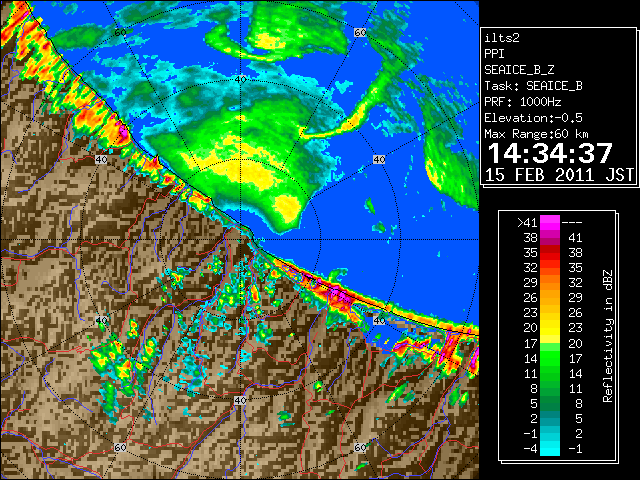Click the '>41' legend label
This screenshot has width=640, height=480.
click(x=527, y=223)
